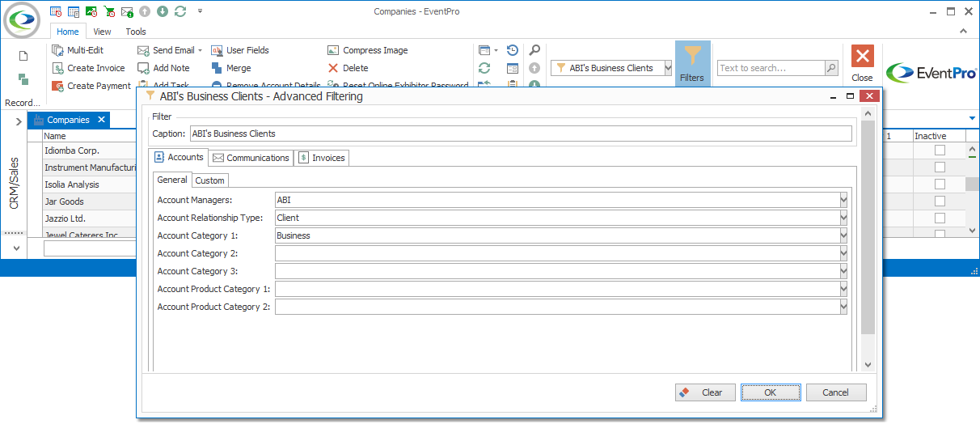Viewport: 980px width, 424px height.
Task: Click Create Payment in the ribbon
Action: pos(91,86)
